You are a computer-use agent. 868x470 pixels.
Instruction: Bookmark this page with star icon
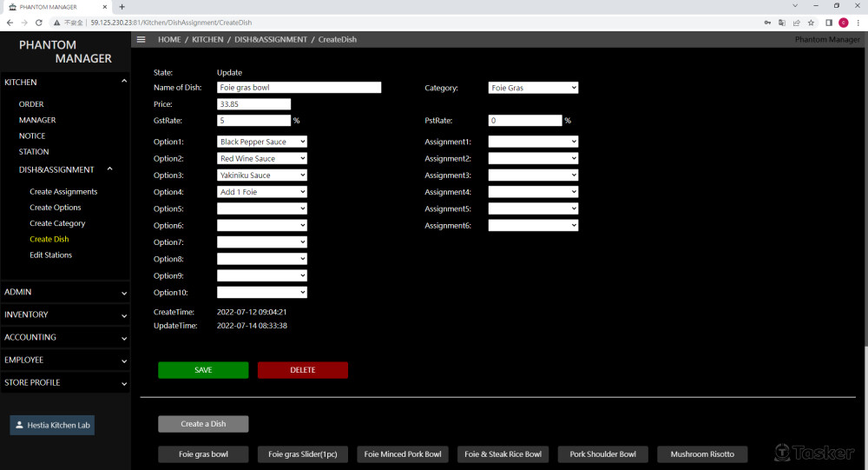(x=811, y=23)
